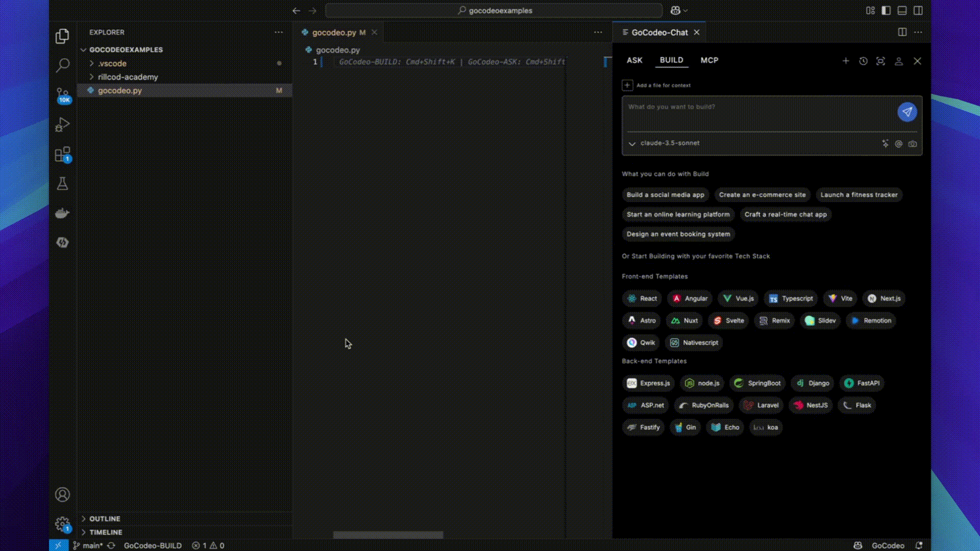Choose the React front-end template

tap(642, 298)
